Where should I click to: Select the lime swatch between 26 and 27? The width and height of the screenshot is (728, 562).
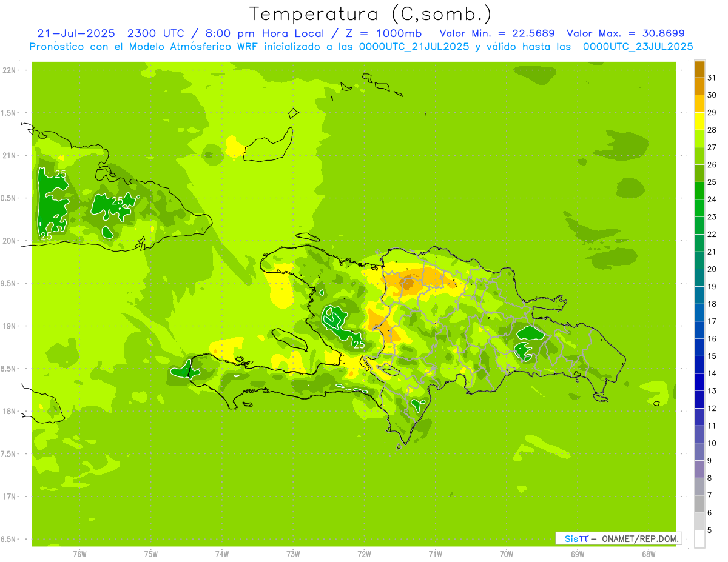point(699,156)
